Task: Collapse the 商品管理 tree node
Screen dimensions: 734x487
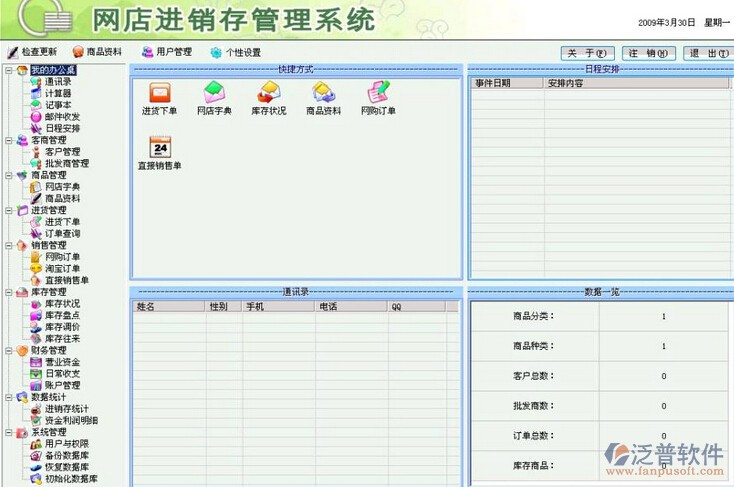Action: pos(8,175)
